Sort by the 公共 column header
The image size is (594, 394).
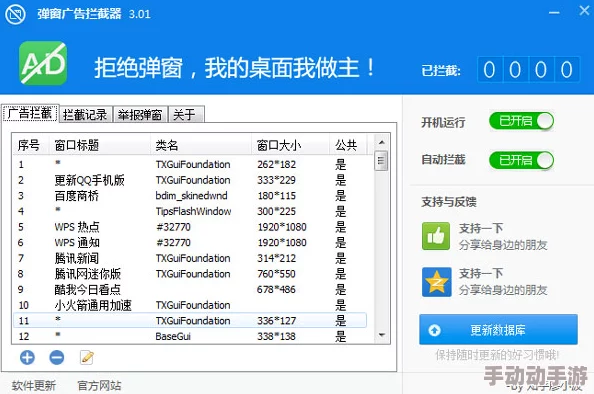click(348, 145)
